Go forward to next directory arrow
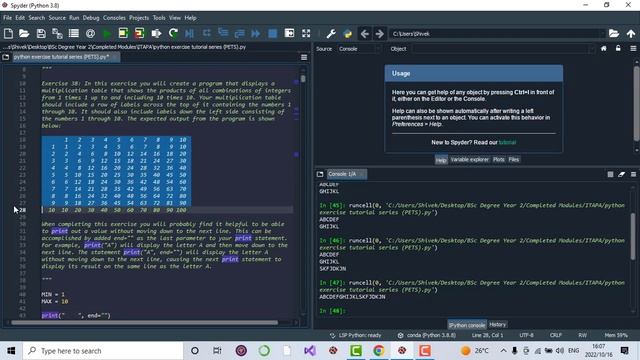This screenshot has width=640, height=360. (x=380, y=33)
